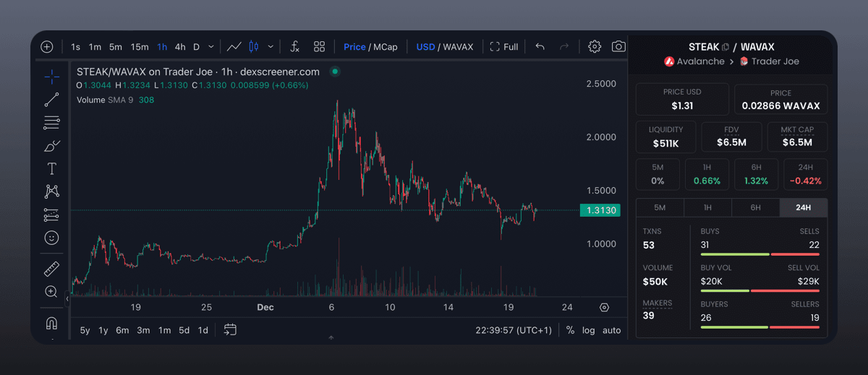
Task: Open the Trader Joe DEX link
Action: coord(769,61)
